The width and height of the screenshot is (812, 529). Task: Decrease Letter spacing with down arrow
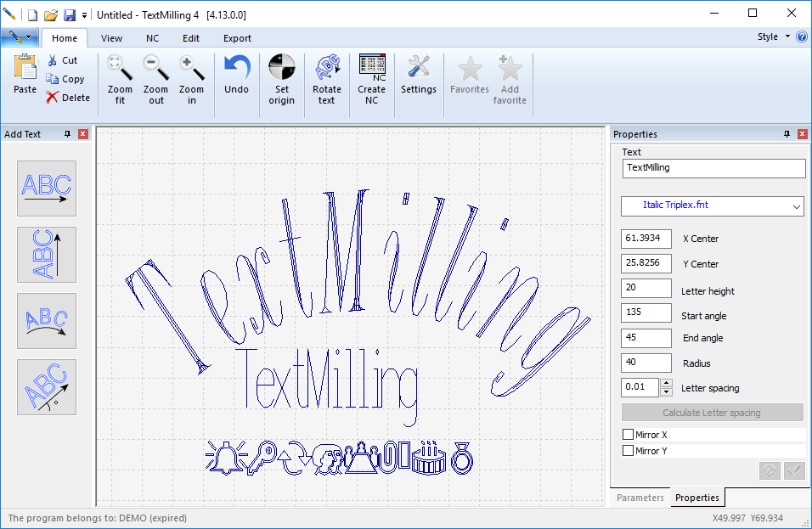coord(667,392)
